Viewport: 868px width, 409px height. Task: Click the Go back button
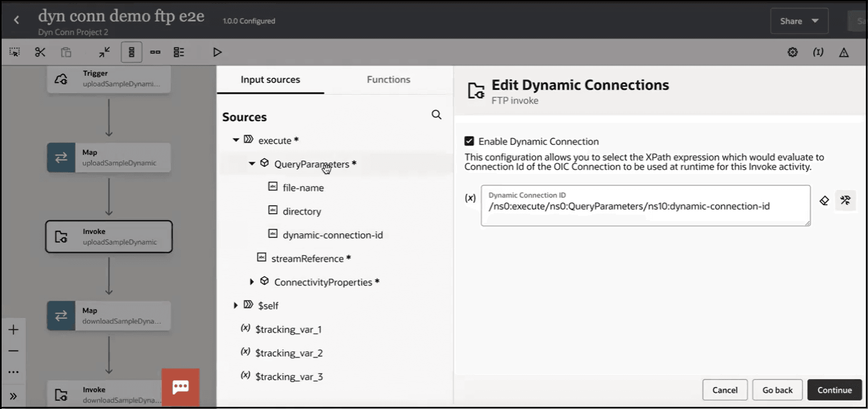777,390
